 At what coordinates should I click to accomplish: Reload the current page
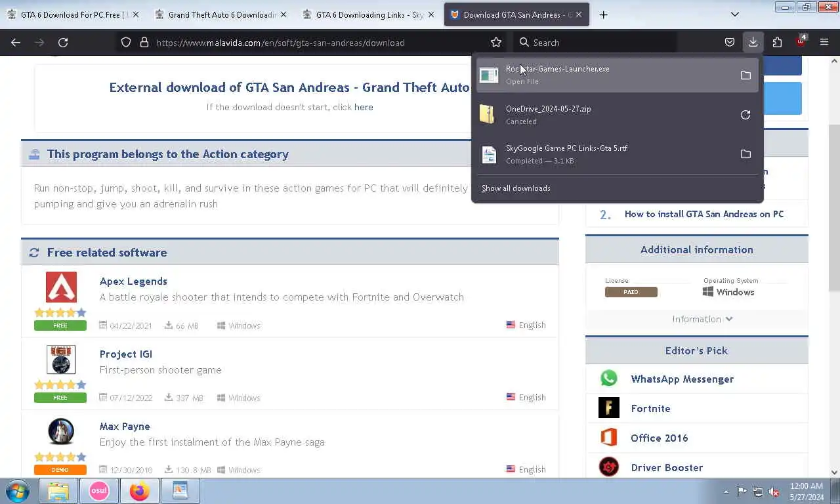pos(63,43)
